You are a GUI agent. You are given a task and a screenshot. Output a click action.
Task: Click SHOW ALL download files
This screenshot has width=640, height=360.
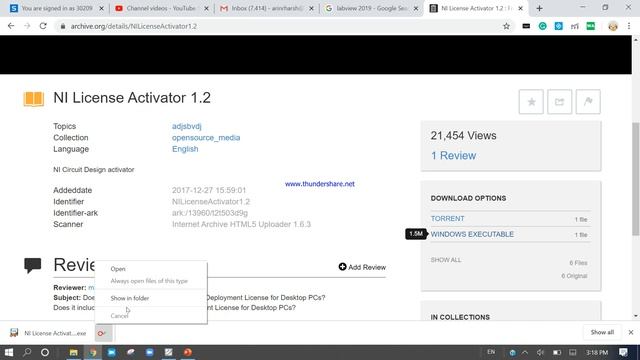(446, 260)
